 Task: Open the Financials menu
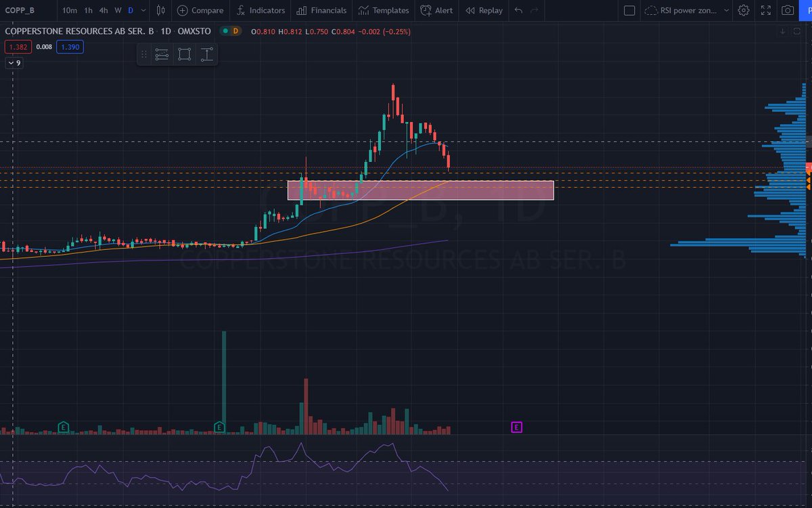[322, 10]
